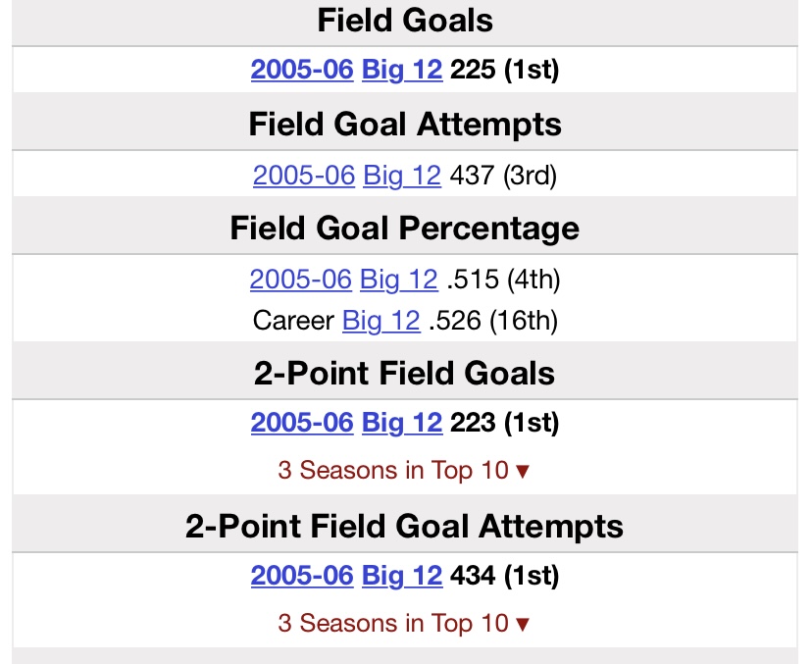Click Big 12 link beside 437 (3rd)
The width and height of the screenshot is (812, 664).
click(x=402, y=176)
